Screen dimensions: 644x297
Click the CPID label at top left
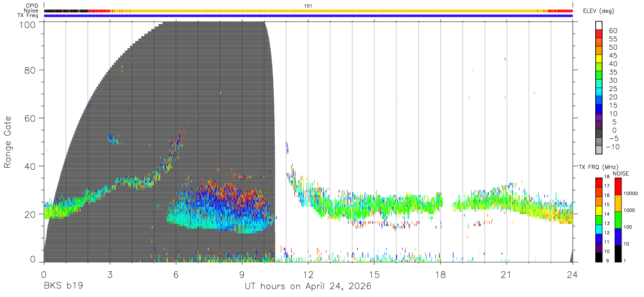32,6
